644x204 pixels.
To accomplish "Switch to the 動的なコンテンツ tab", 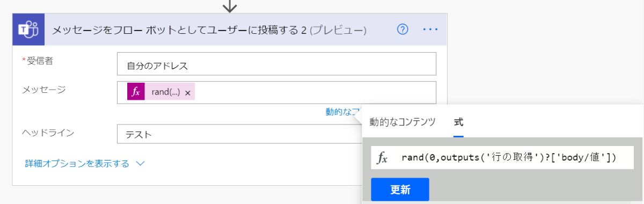I will tap(402, 122).
